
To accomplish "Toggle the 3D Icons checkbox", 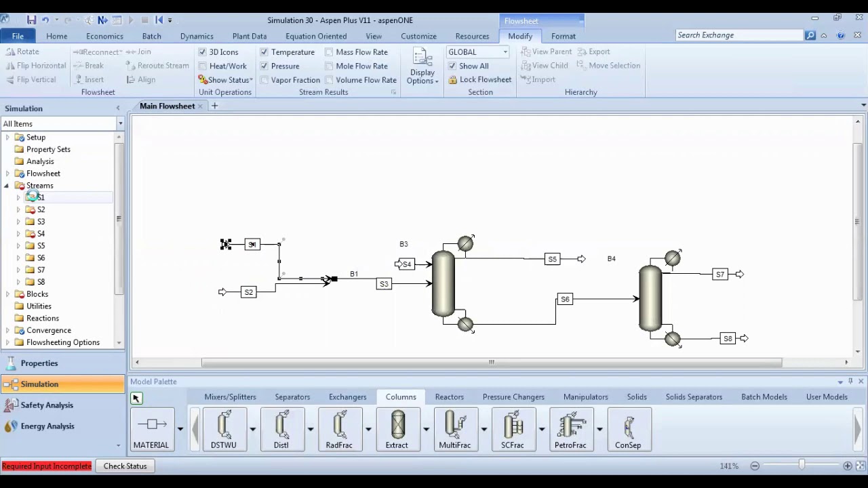I will [202, 52].
